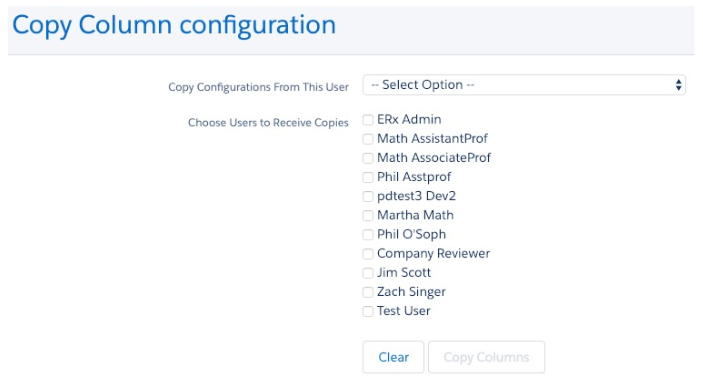This screenshot has height=386, width=703.
Task: Enable the Phil Asstprof checkbox
Action: coord(368,178)
